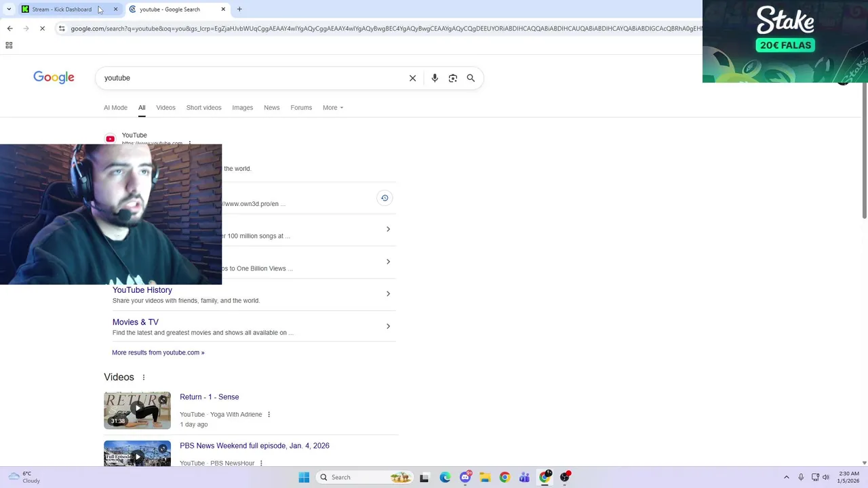Open the apps grid in bookmarks bar
Screen dimensions: 868x488
[9, 45]
